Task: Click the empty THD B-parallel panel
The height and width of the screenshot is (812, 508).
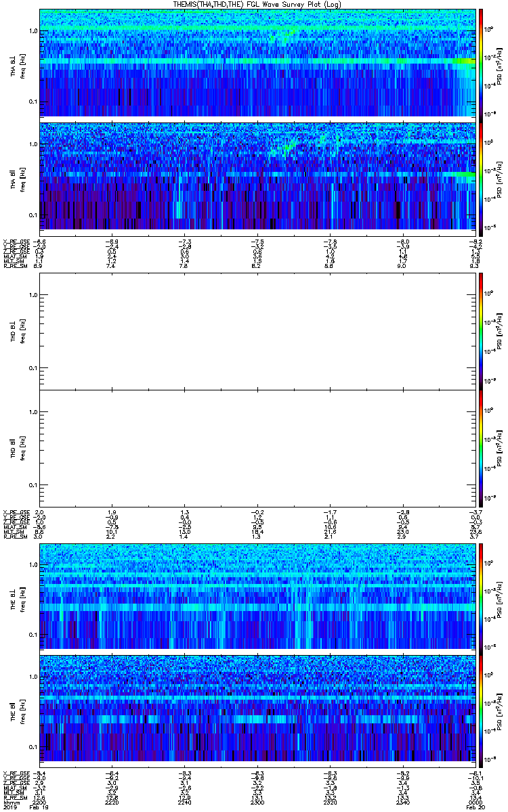Action: pyautogui.click(x=258, y=449)
